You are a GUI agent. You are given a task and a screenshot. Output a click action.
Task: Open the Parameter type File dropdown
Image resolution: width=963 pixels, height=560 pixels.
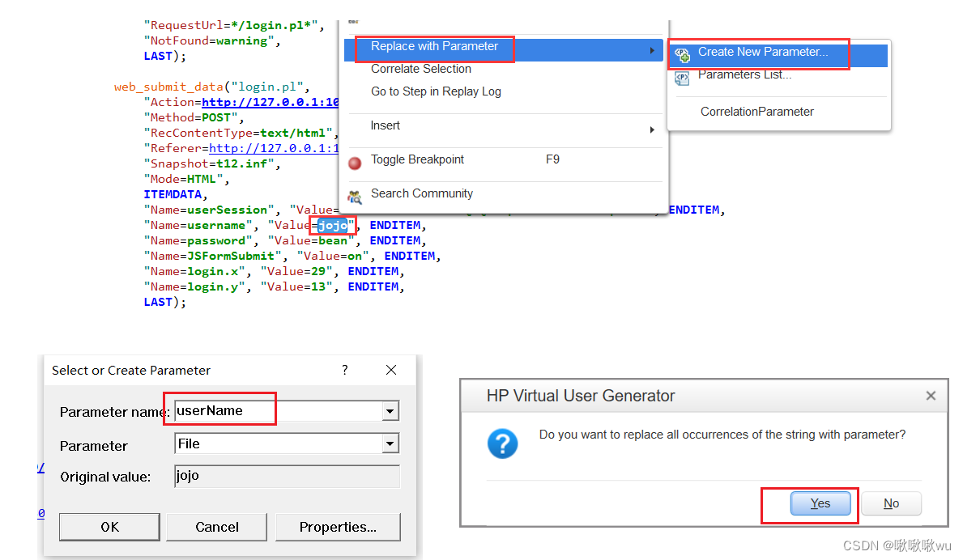coord(390,444)
